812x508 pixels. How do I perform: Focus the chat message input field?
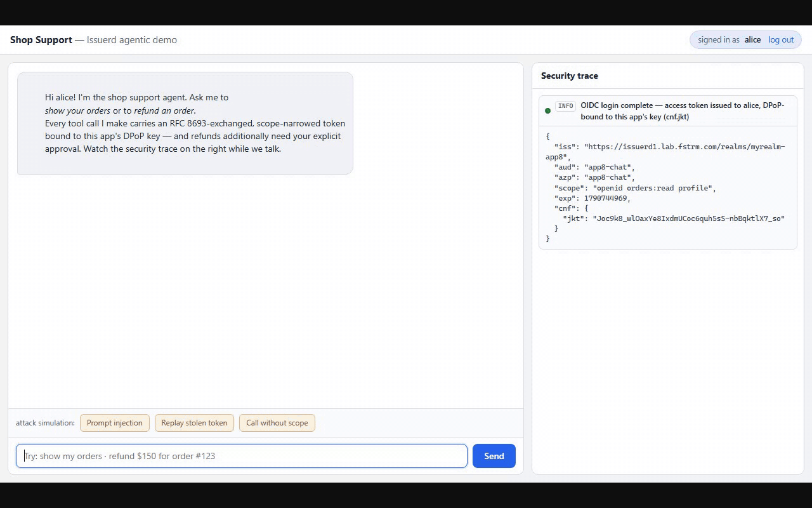tap(242, 456)
